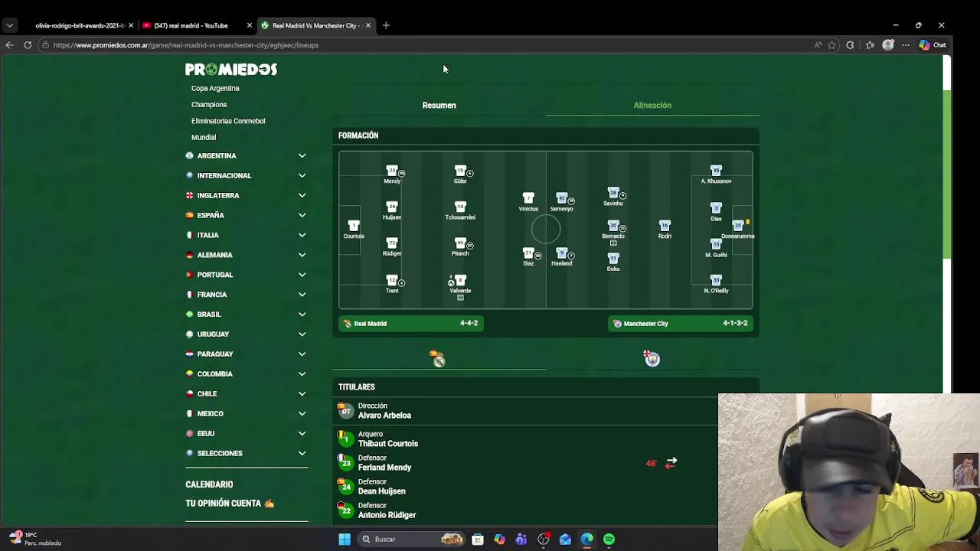This screenshot has width=980, height=551.
Task: Add this page to favorites with the star
Action: [x=831, y=45]
